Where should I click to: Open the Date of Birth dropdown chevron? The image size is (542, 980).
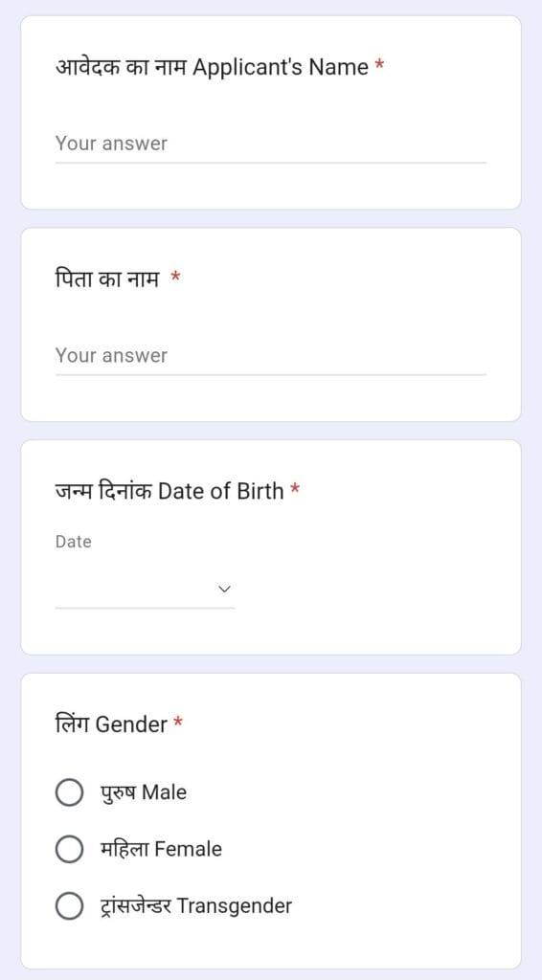224,589
